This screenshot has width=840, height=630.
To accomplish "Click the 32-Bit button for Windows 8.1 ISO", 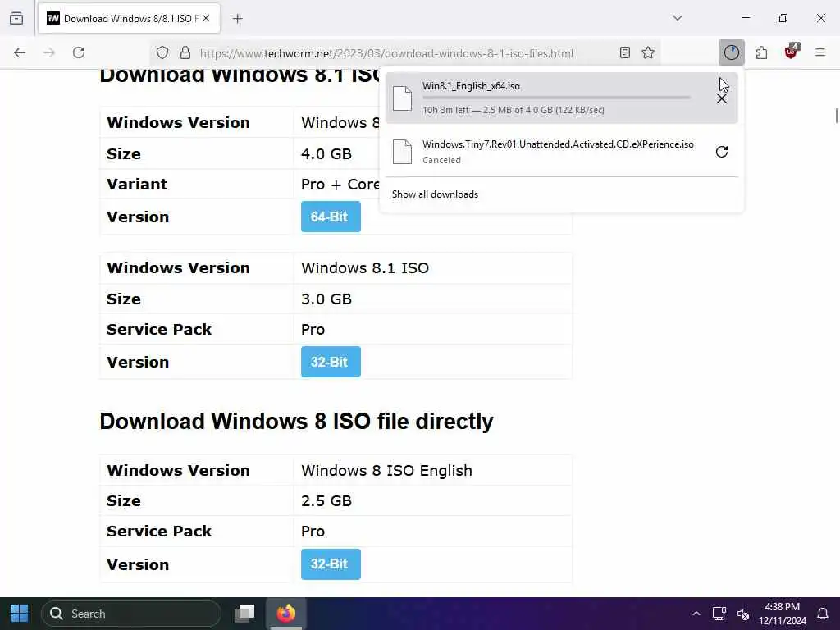I will [331, 362].
